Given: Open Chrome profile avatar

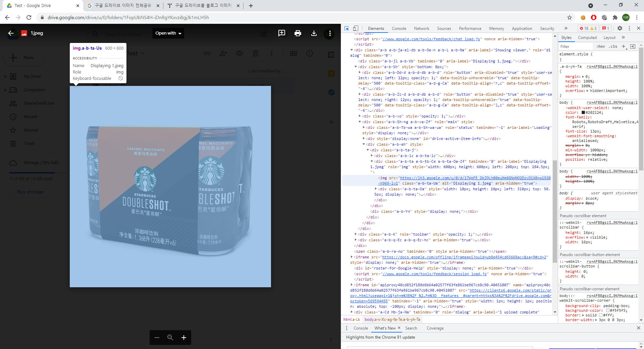Looking at the screenshot, I should [x=626, y=17].
